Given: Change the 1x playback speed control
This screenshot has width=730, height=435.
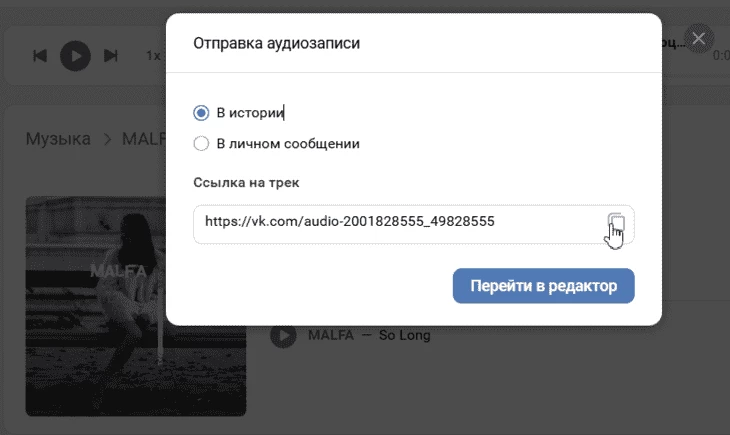Looking at the screenshot, I should (152, 55).
